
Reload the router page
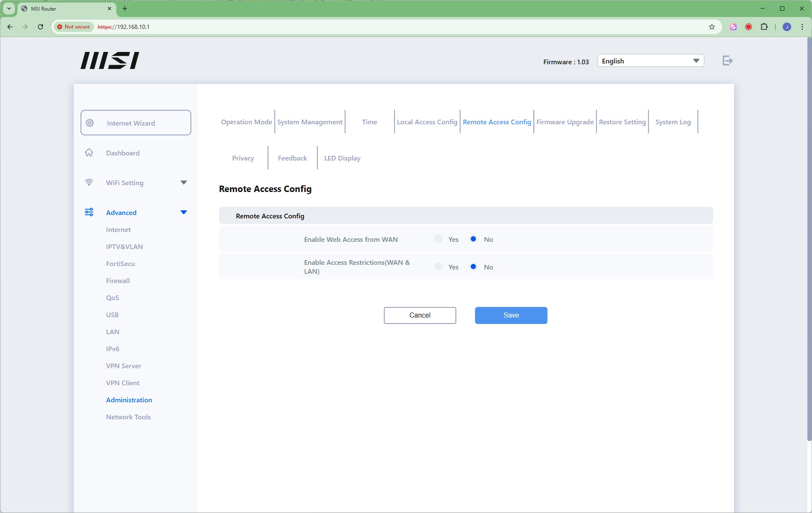[40, 27]
